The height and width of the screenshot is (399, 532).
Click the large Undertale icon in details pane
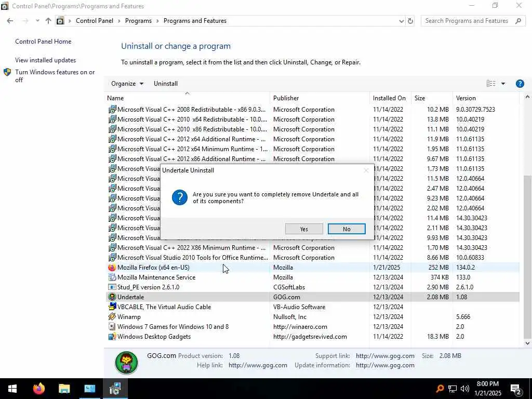coord(127,363)
